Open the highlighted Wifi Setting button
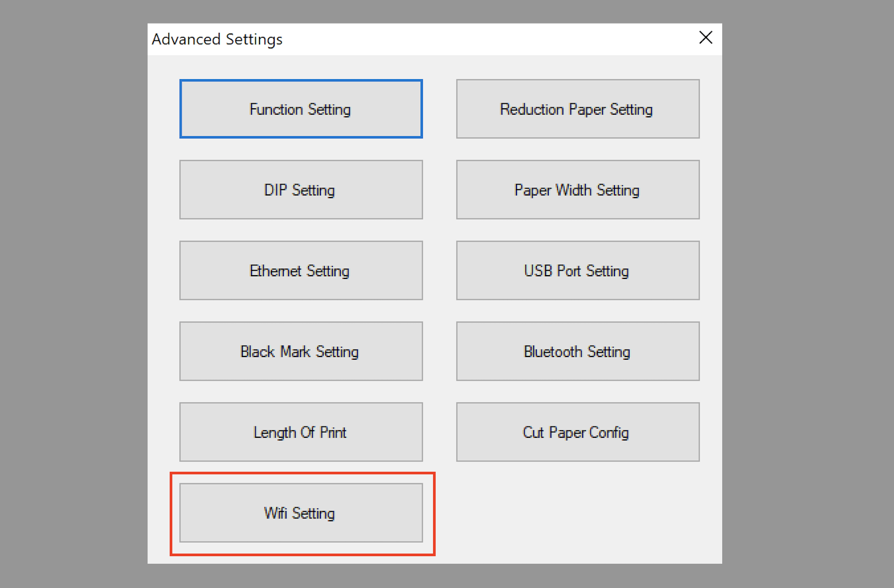 (301, 513)
